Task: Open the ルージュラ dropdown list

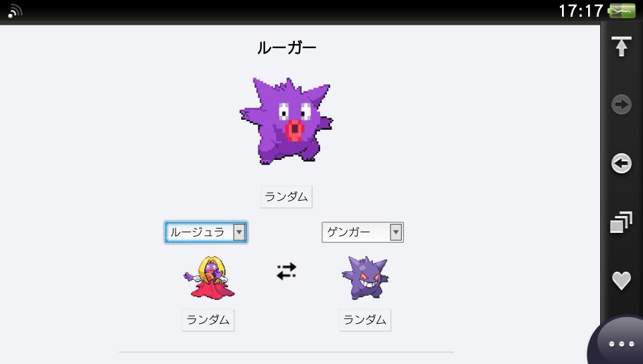Action: [206, 232]
